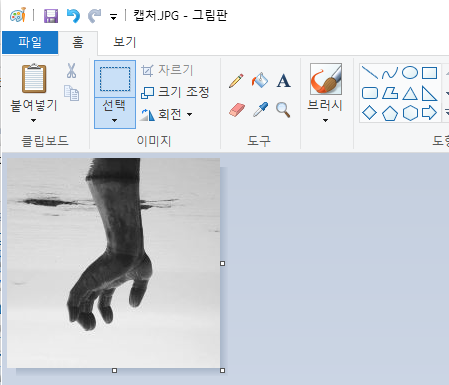Image resolution: width=449 pixels, height=385 pixels.
Task: Choose the rectangle shape
Action: (x=429, y=73)
